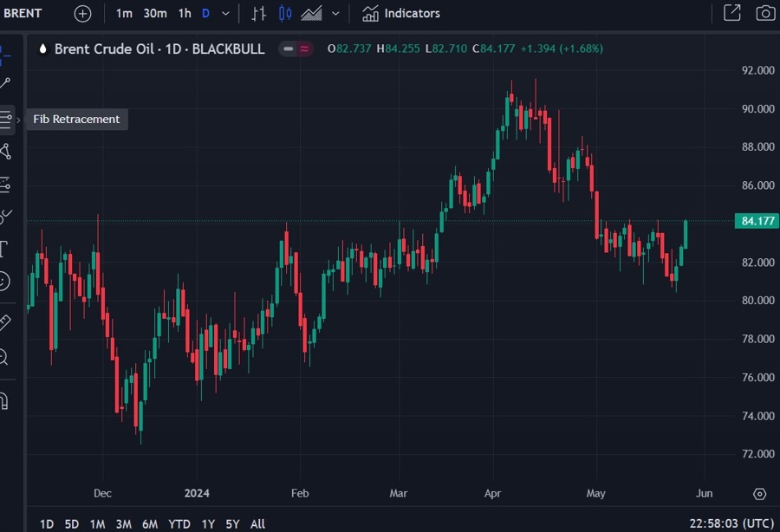Click the pink approximate-data indicator icon
The height and width of the screenshot is (532, 780).
tap(304, 49)
